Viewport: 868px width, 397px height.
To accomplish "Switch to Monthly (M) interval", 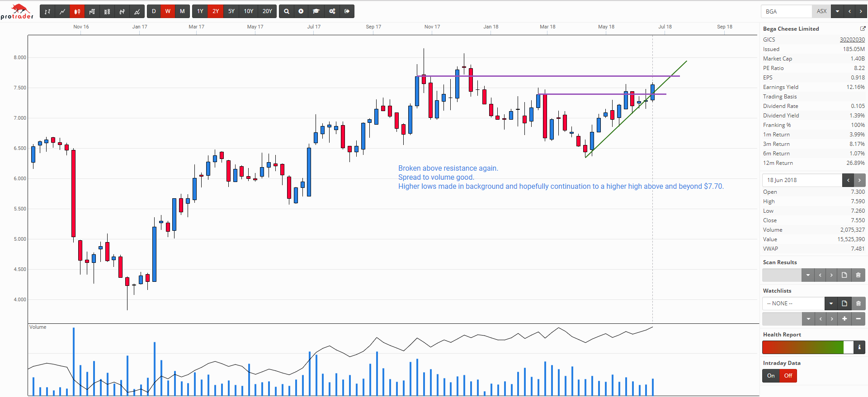I will (182, 11).
